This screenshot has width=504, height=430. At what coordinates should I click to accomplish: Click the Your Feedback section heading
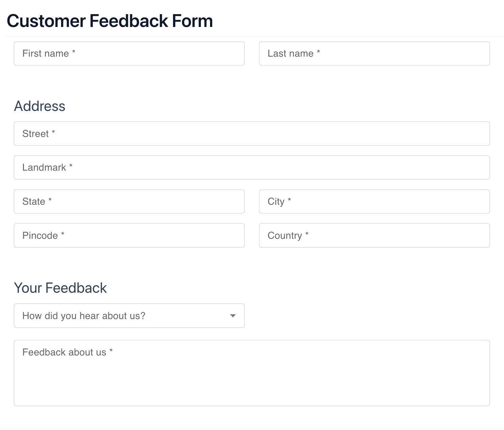60,288
